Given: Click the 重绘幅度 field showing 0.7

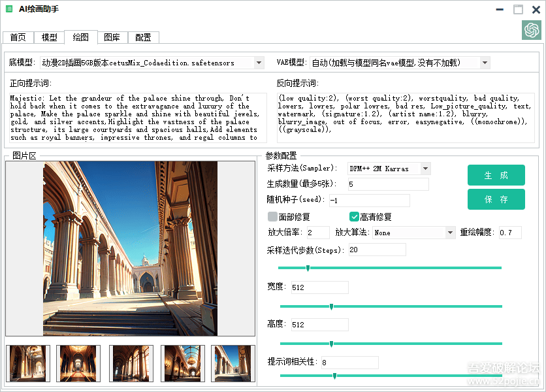Looking at the screenshot, I should [x=510, y=233].
